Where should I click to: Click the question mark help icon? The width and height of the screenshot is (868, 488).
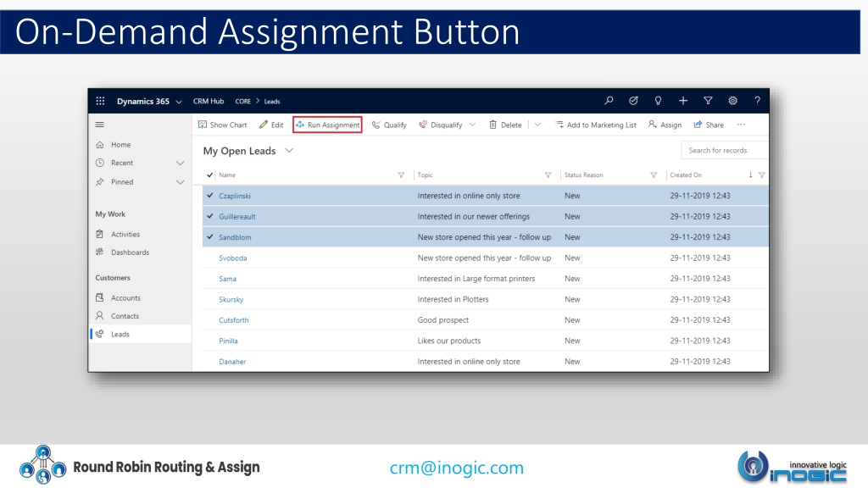pos(757,101)
